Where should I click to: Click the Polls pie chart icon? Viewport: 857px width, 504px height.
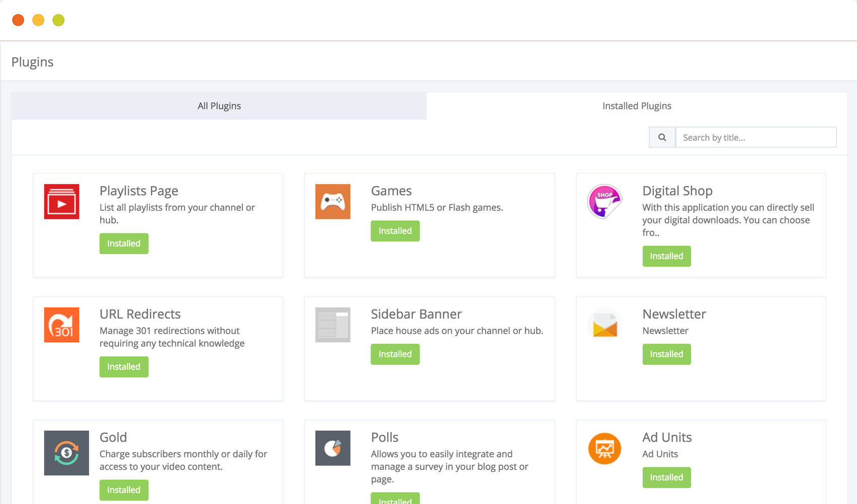click(x=333, y=448)
